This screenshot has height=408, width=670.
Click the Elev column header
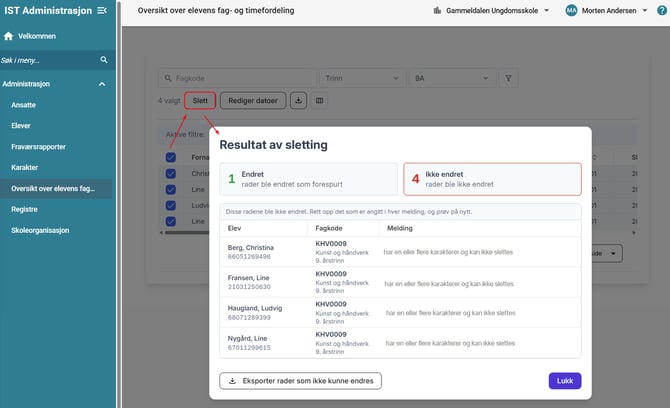point(235,228)
